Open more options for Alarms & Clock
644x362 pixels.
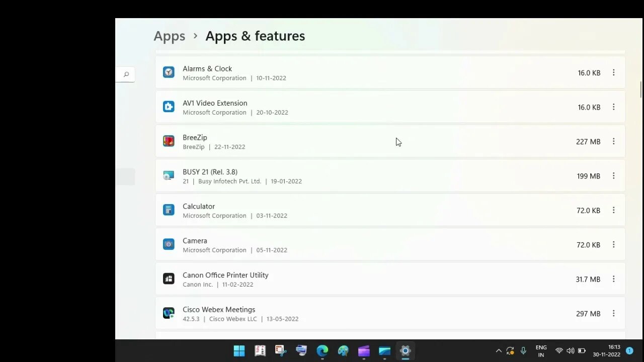point(613,73)
